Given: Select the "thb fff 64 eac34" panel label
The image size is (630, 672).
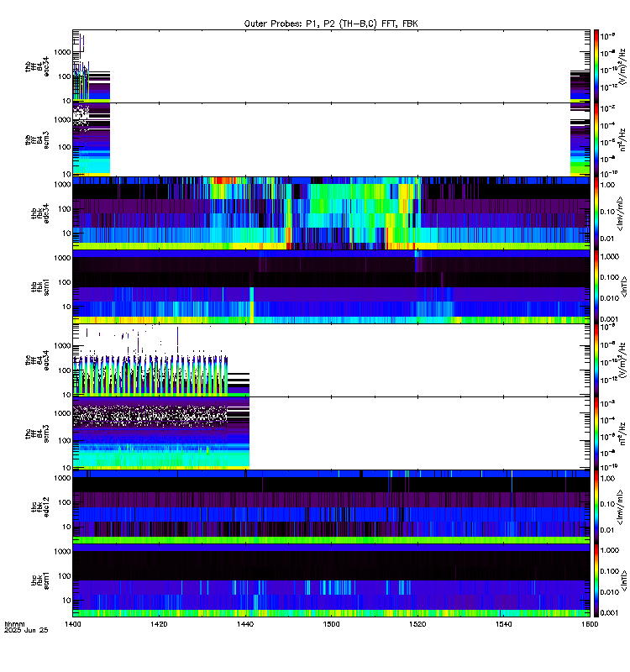Looking at the screenshot, I should click(x=37, y=66).
